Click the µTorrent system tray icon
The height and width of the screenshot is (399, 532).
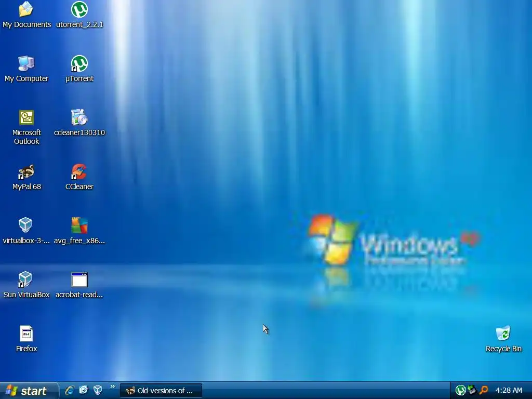pos(460,390)
